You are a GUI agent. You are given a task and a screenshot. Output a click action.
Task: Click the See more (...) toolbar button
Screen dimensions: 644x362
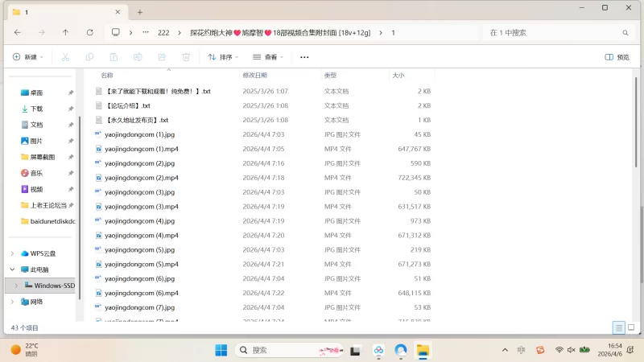click(304, 57)
